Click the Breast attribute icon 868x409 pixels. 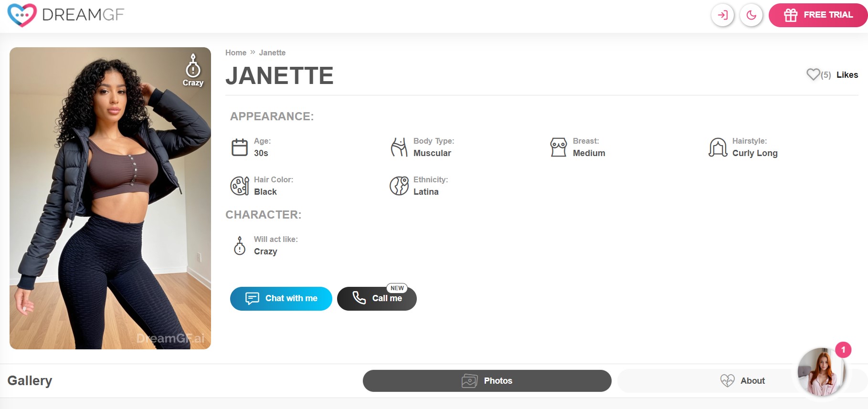click(558, 147)
